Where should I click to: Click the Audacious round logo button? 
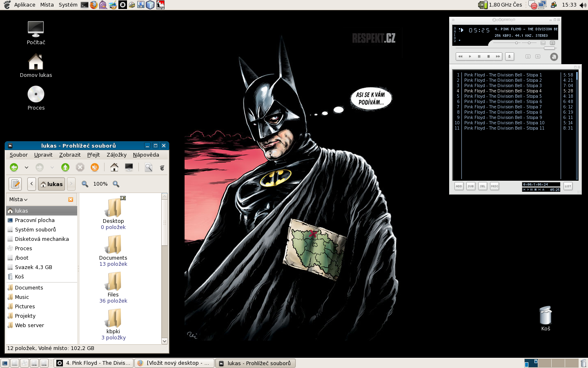(554, 57)
